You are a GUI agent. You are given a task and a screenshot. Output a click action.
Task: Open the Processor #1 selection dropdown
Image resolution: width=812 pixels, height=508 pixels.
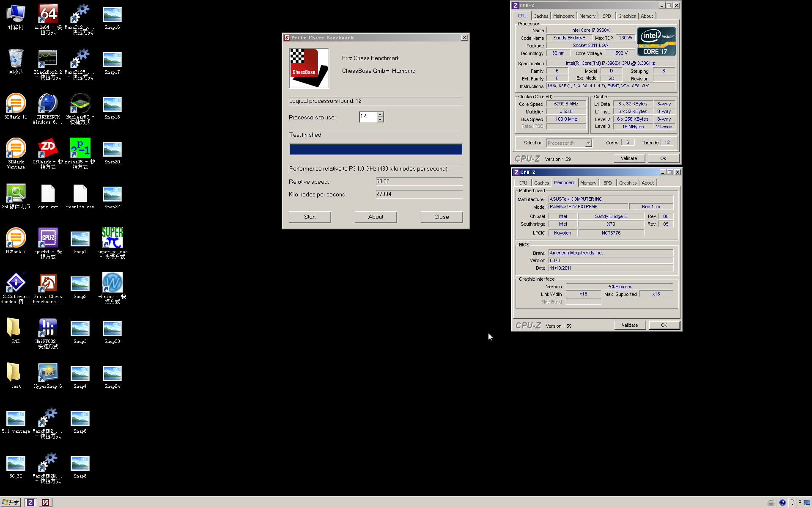[x=588, y=143]
